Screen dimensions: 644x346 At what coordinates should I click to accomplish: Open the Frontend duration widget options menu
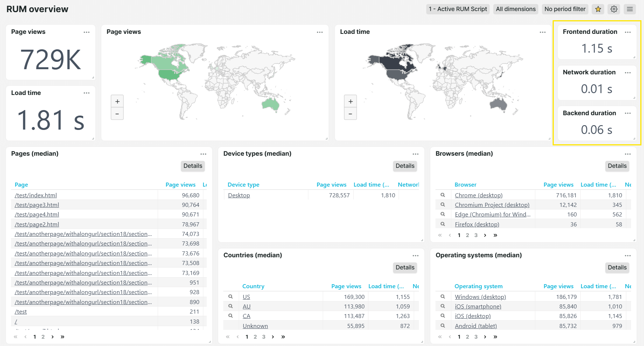(628, 32)
